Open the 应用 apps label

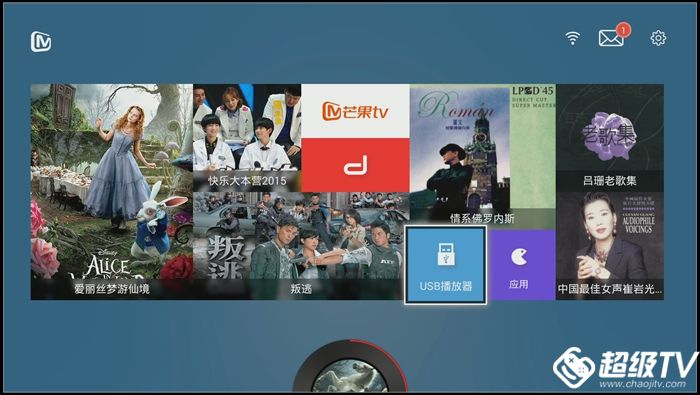coord(519,284)
